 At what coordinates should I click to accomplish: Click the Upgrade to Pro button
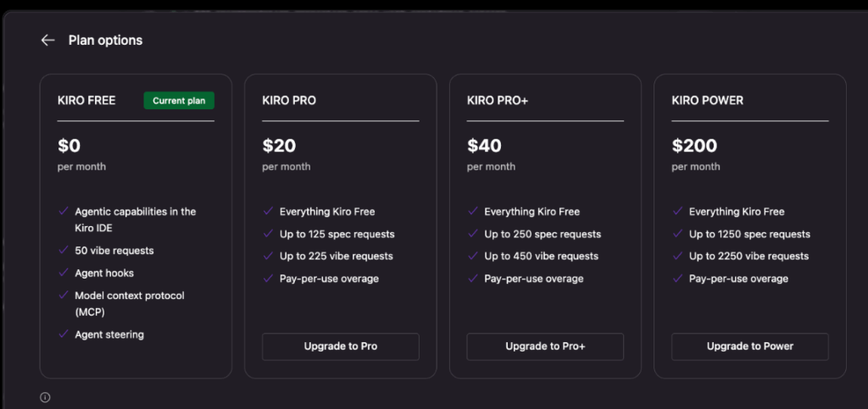pos(341,346)
